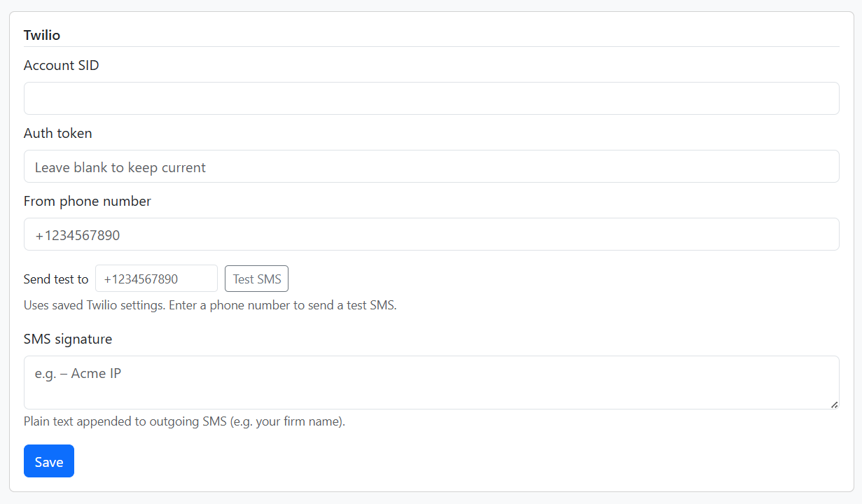Focus the Account SID input field
The height and width of the screenshot is (504, 862).
(431, 98)
